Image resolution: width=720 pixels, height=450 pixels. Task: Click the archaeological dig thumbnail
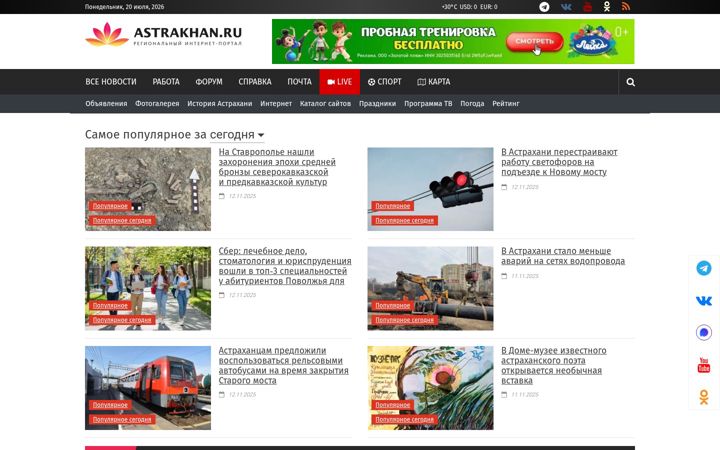pyautogui.click(x=148, y=189)
